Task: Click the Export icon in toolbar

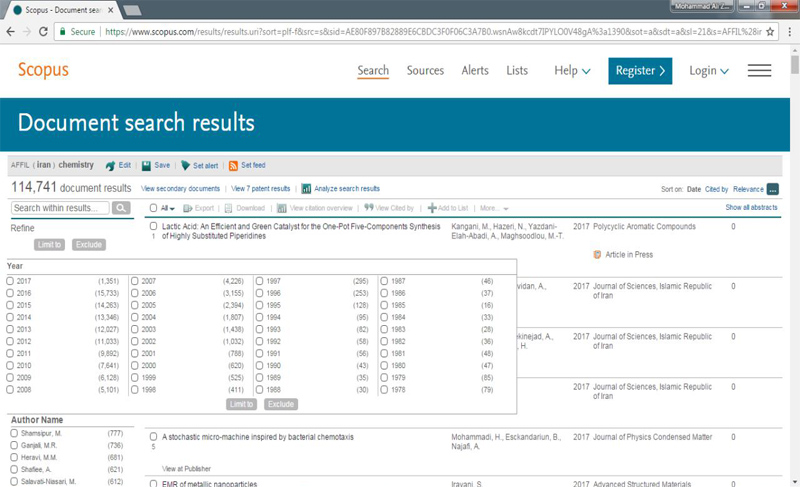Action: coord(188,208)
